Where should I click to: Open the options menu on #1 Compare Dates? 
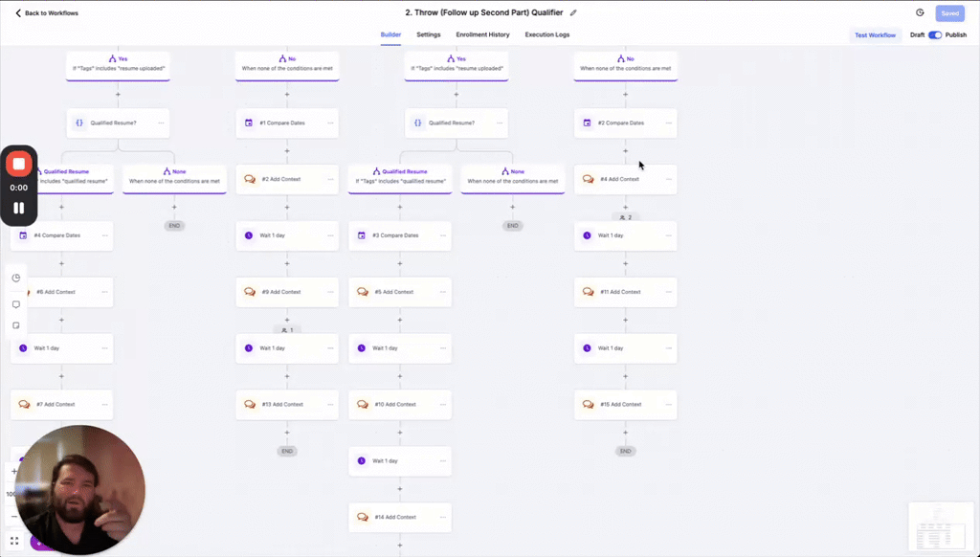[330, 123]
